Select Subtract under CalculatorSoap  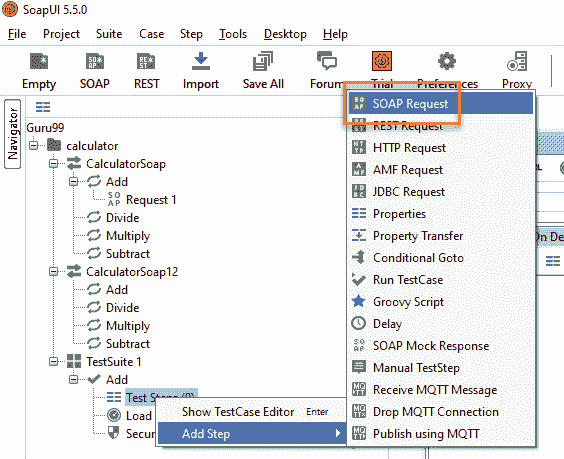(x=128, y=253)
